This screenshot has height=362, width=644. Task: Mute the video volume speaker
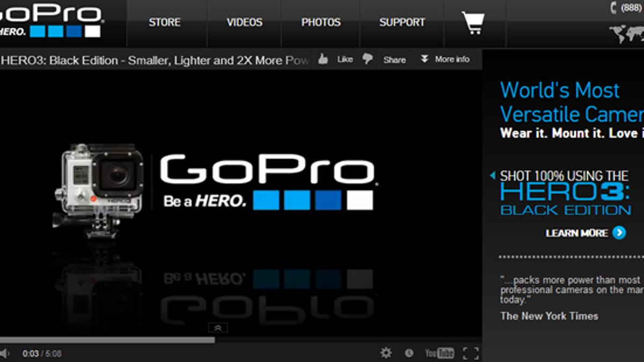5,353
